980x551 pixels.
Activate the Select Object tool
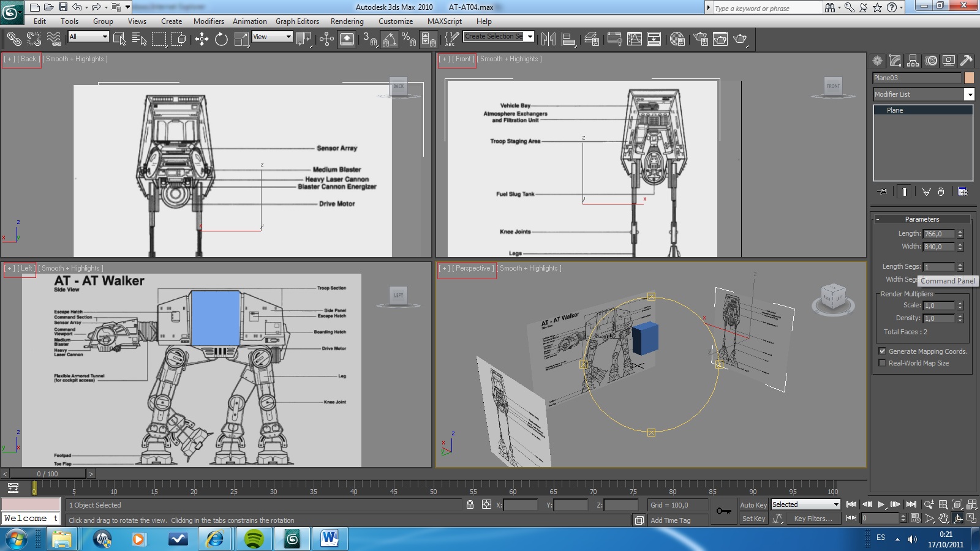click(119, 39)
